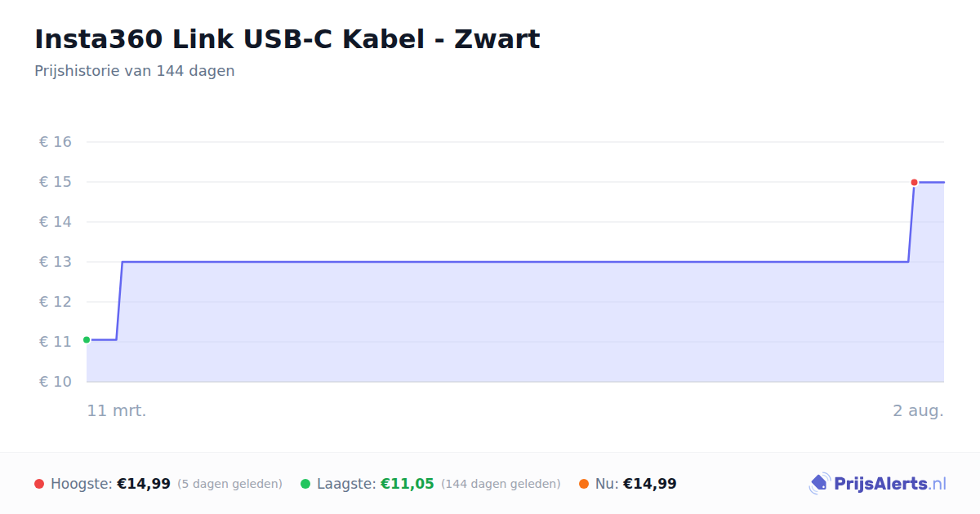The width and height of the screenshot is (980, 514).
Task: Click the 5 dagen geleden note
Action: pos(229,484)
